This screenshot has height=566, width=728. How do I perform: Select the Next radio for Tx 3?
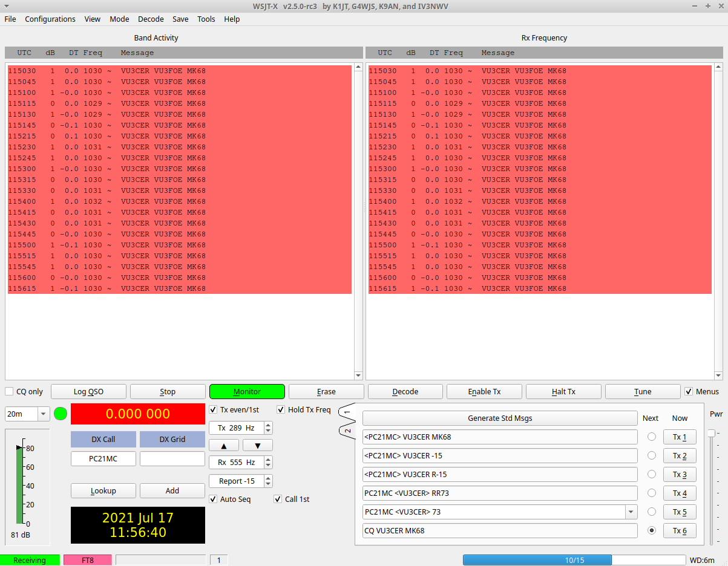(652, 475)
